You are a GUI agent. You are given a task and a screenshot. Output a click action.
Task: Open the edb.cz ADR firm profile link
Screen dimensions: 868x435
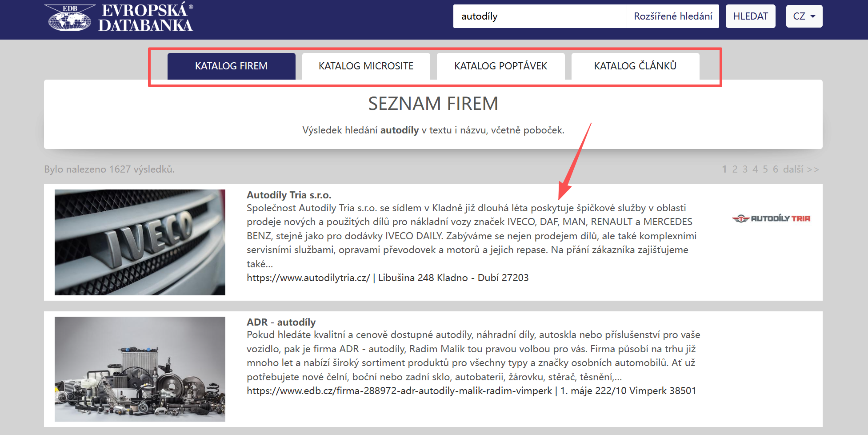(399, 391)
